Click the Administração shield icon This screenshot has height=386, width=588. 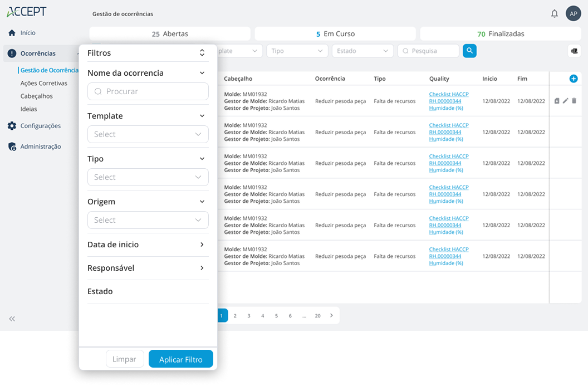[12, 146]
